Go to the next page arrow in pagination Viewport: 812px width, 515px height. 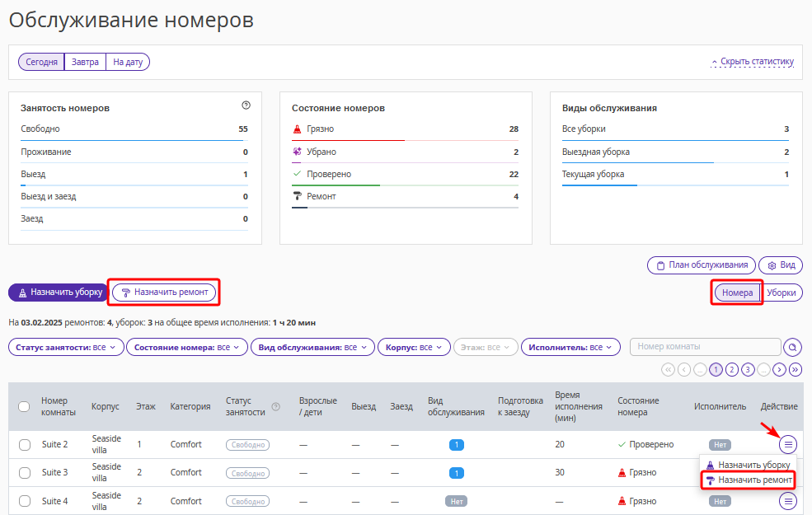tap(780, 369)
